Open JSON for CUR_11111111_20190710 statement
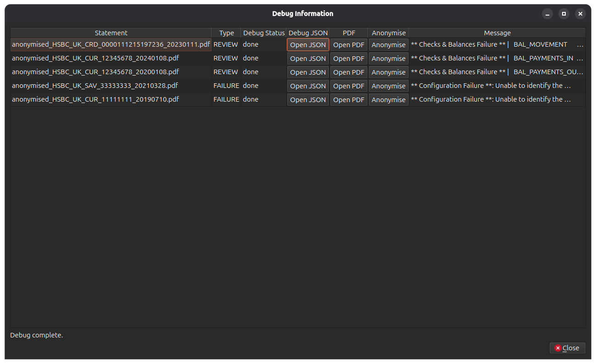 [x=308, y=100]
